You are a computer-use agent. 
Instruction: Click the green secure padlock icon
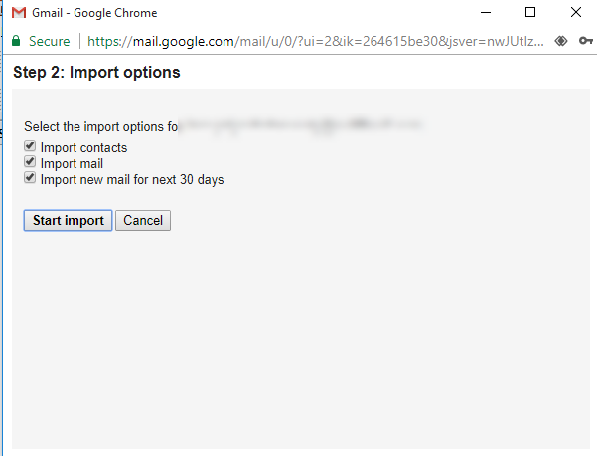pos(16,41)
